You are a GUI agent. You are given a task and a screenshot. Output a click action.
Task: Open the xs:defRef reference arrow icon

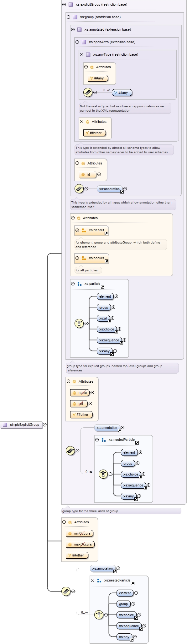pos(106,233)
